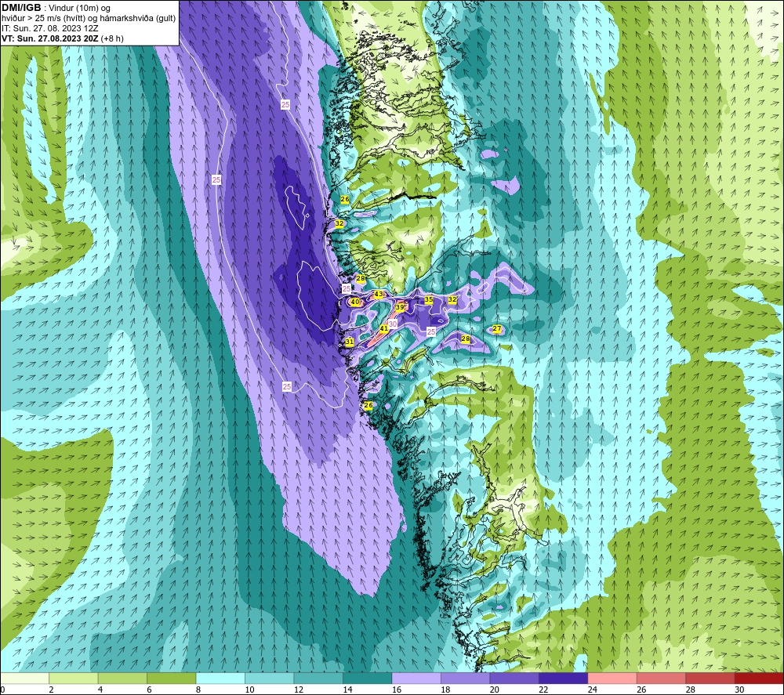784x695 pixels.
Task: Select the yellow gust label 31
Action: [x=350, y=342]
